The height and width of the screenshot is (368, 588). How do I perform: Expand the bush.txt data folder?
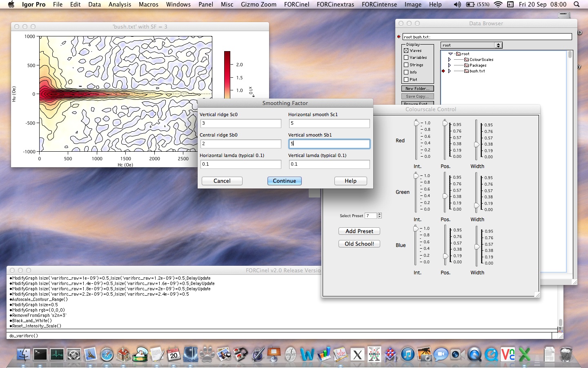click(450, 71)
